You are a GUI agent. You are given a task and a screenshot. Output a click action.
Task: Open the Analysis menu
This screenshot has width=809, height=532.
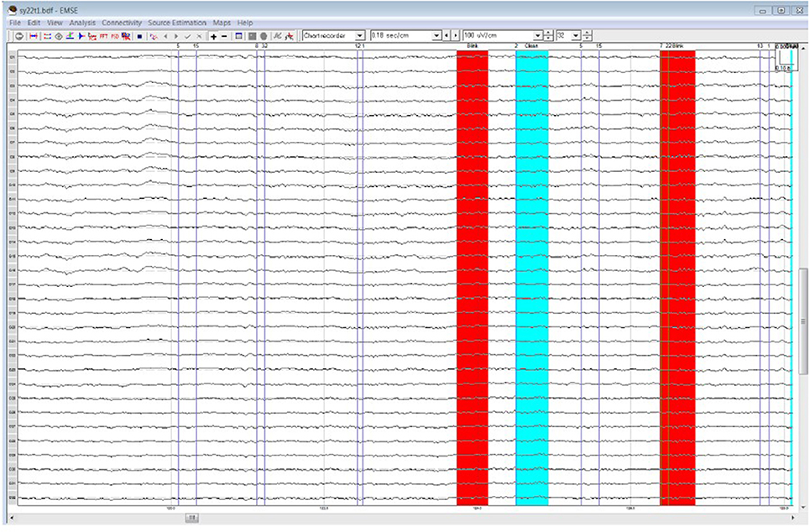(x=82, y=23)
